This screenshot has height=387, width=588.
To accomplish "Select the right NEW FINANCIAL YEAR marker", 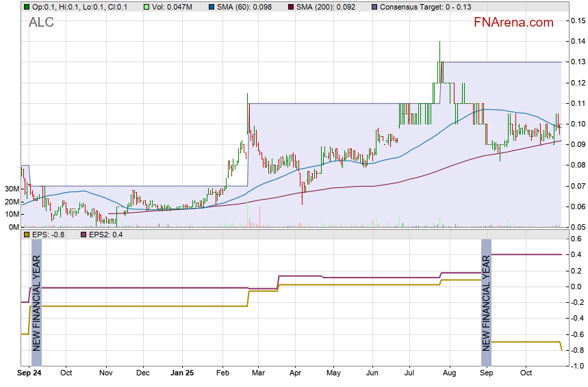I will tap(486, 302).
